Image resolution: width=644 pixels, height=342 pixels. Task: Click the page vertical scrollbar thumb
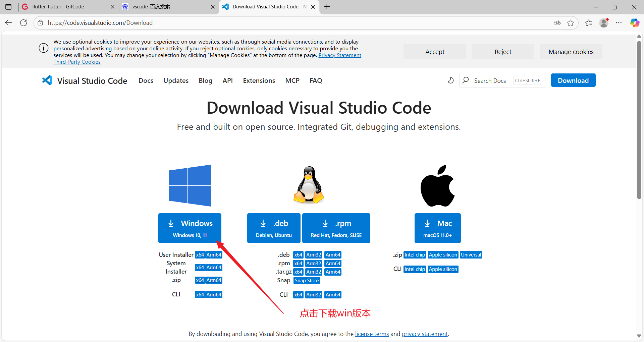[639, 120]
